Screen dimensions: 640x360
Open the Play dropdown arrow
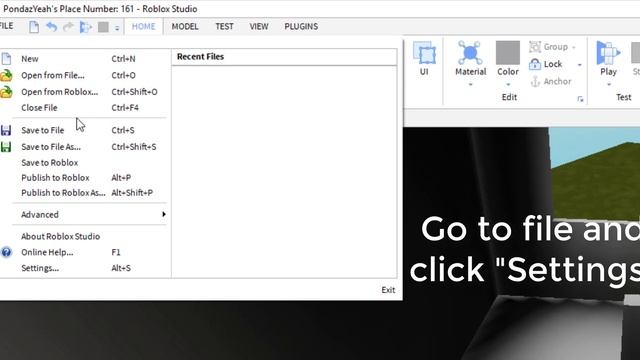click(609, 85)
